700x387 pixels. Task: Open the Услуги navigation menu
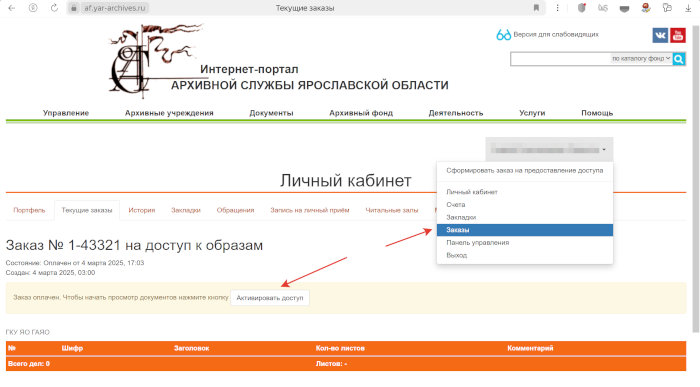pyautogui.click(x=532, y=113)
